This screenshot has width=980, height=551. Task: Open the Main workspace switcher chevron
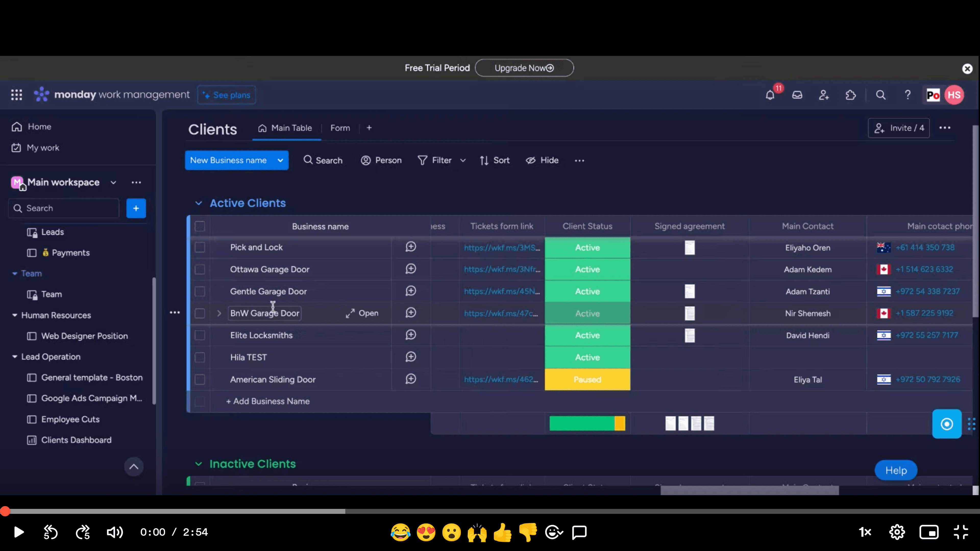click(x=113, y=183)
